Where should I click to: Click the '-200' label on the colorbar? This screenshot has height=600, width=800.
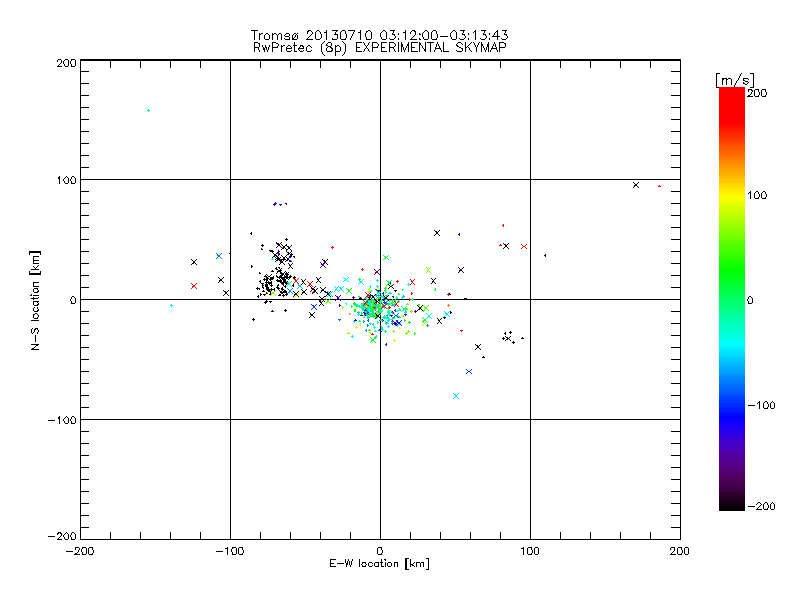pyautogui.click(x=761, y=507)
